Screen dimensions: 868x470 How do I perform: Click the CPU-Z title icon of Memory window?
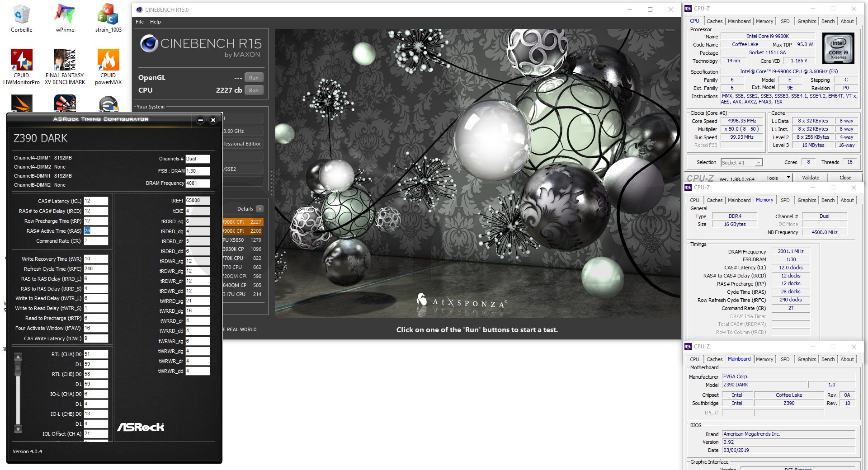(688, 188)
